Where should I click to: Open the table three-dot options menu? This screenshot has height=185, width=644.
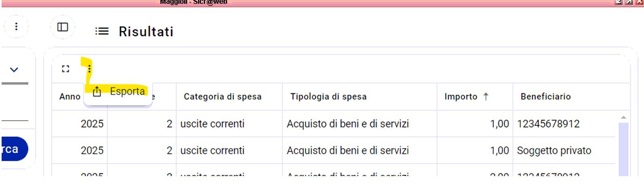[x=89, y=69]
